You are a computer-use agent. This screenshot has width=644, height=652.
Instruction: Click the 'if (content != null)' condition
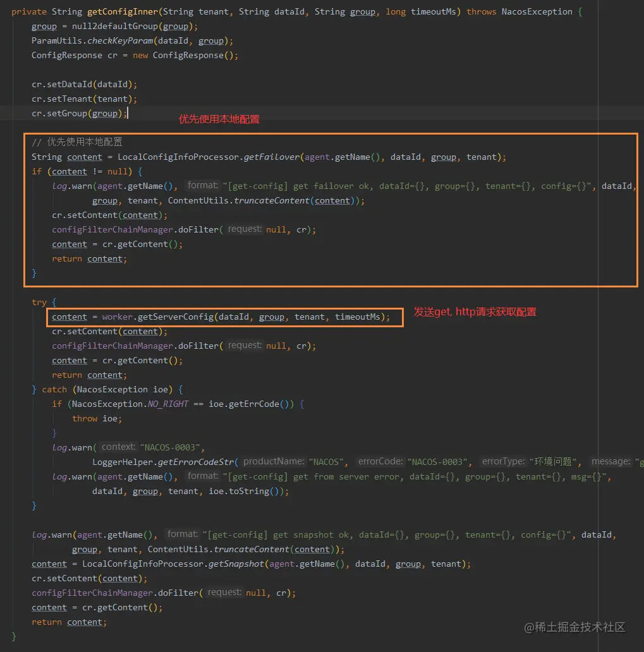(x=82, y=172)
